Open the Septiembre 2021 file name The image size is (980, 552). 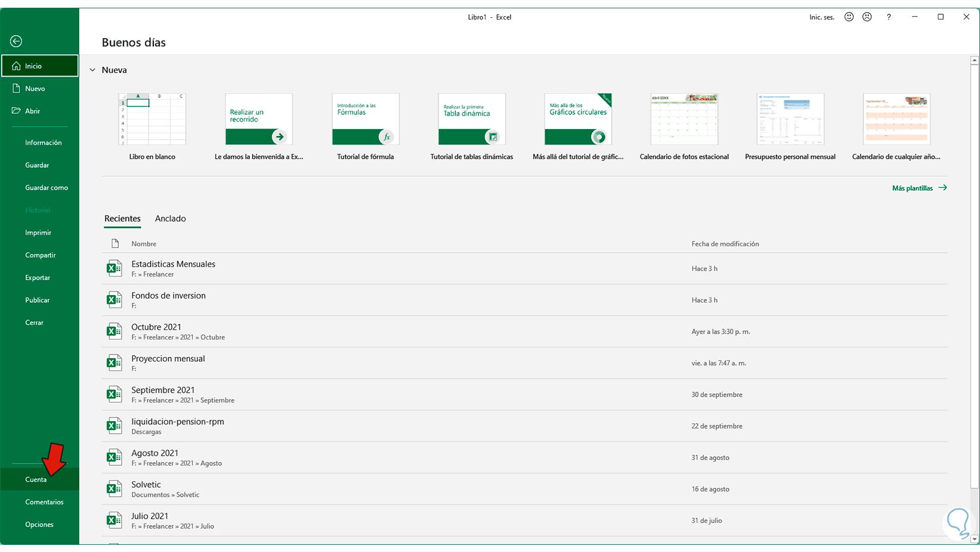pyautogui.click(x=163, y=390)
